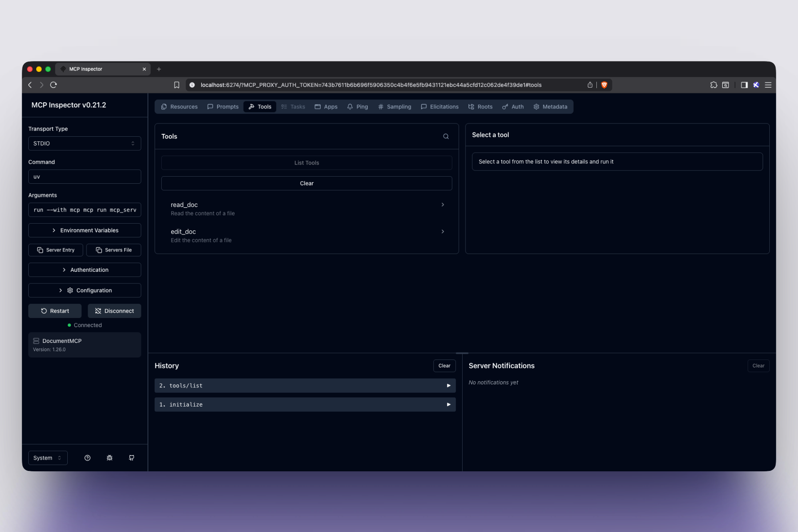Clear the Server Notifications
Viewport: 798px width, 532px height.
pos(758,366)
